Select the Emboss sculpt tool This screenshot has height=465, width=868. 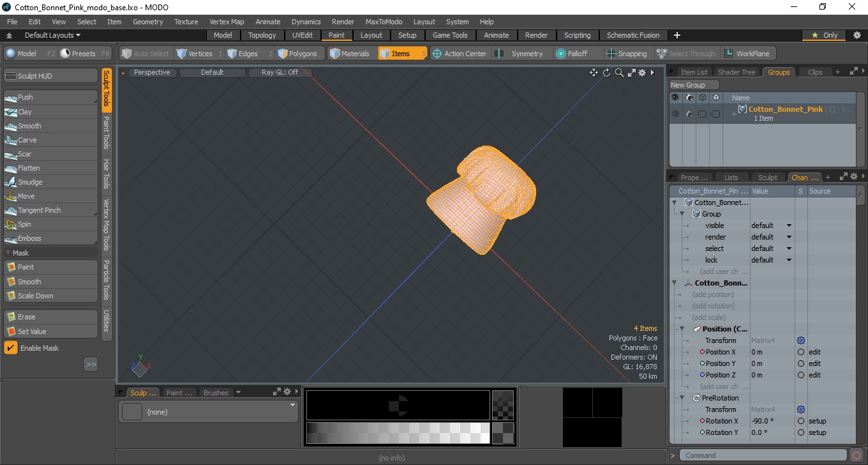coord(51,238)
